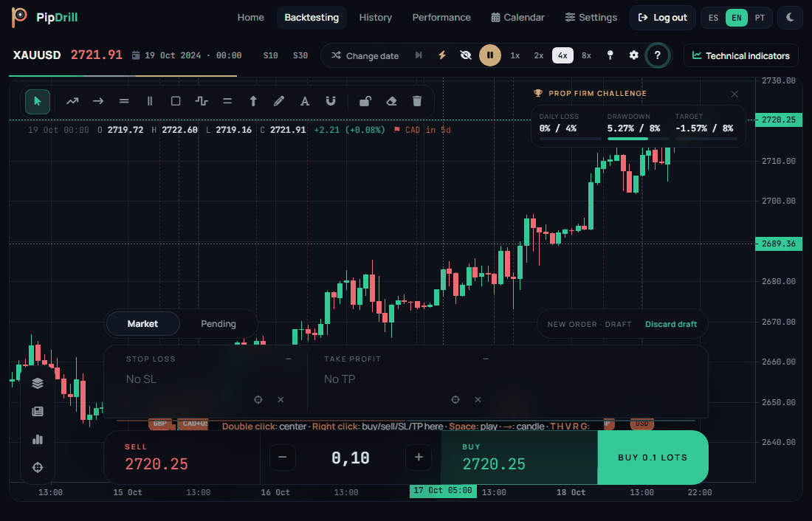Set playback speed to 2x
Screen dimensions: 812x521
(x=539, y=55)
